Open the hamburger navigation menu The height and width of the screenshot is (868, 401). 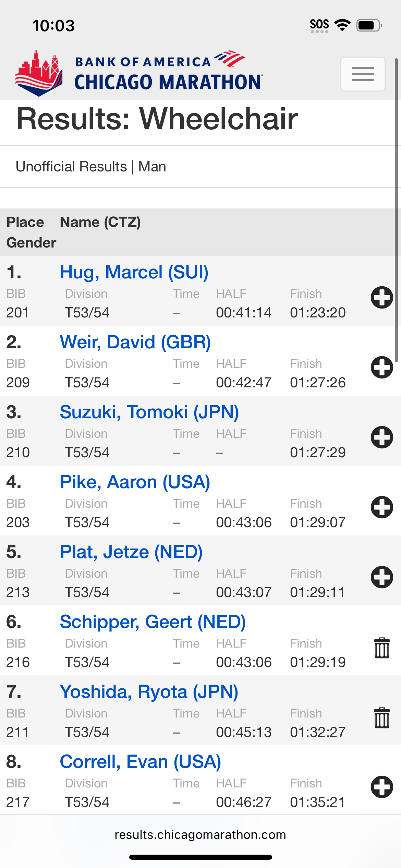363,74
